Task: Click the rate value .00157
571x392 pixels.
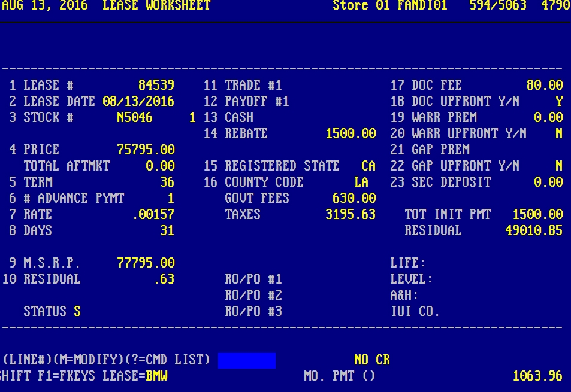Action: click(x=153, y=214)
